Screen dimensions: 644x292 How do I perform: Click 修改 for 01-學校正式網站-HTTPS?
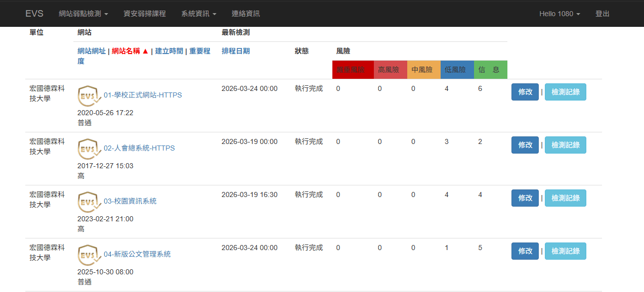coord(525,92)
